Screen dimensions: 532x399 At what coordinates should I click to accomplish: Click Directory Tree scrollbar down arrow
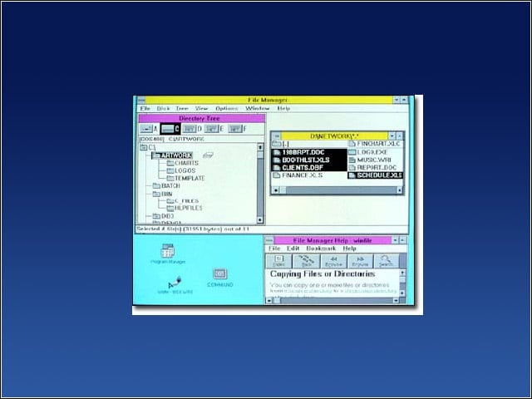click(x=260, y=219)
